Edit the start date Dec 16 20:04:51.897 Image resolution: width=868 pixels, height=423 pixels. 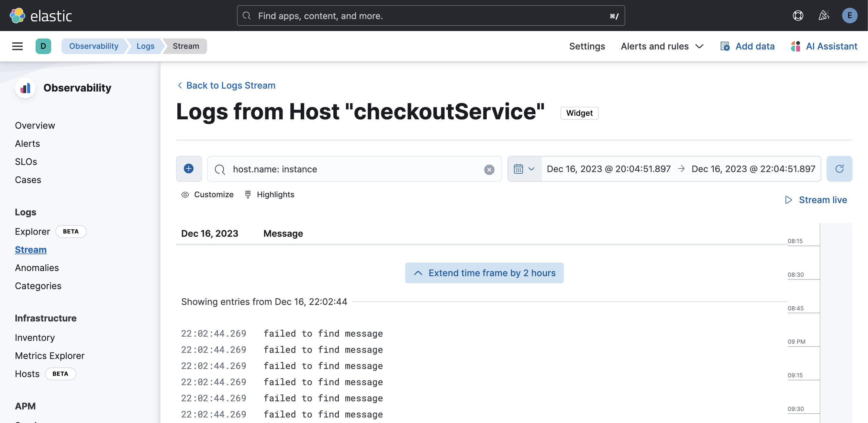pos(608,169)
